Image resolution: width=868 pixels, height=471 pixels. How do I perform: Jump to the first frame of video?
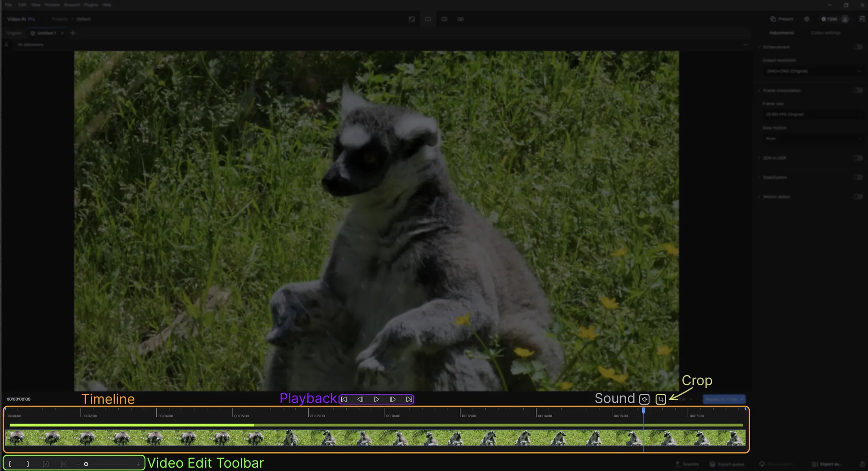(344, 399)
